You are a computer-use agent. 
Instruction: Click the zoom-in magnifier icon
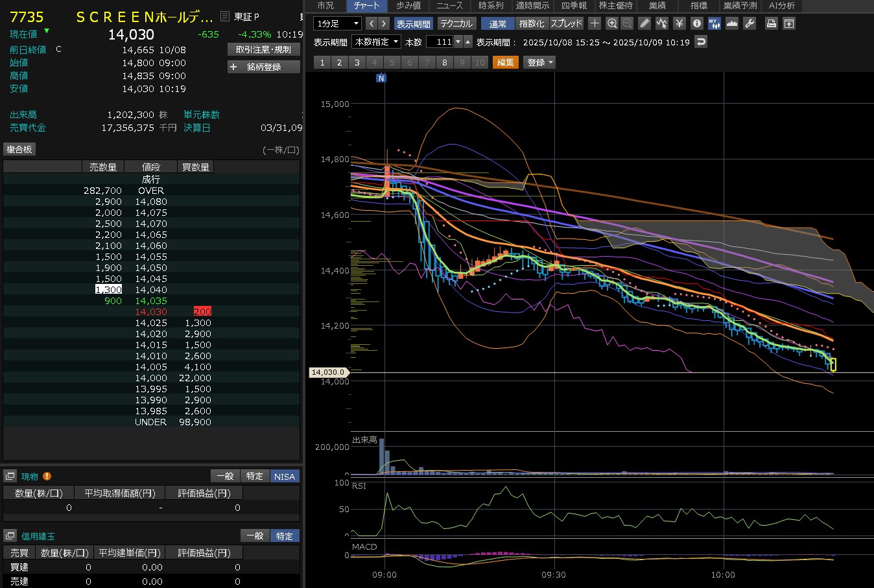[x=611, y=23]
